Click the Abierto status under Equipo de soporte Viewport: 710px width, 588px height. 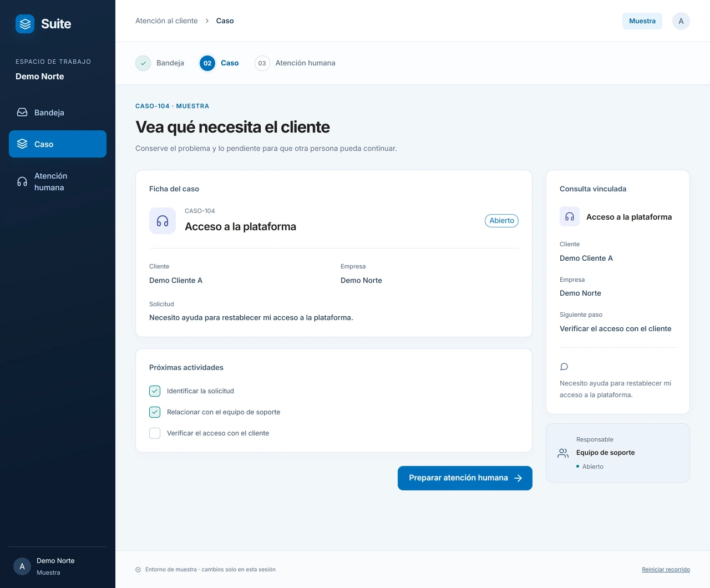pyautogui.click(x=592, y=467)
